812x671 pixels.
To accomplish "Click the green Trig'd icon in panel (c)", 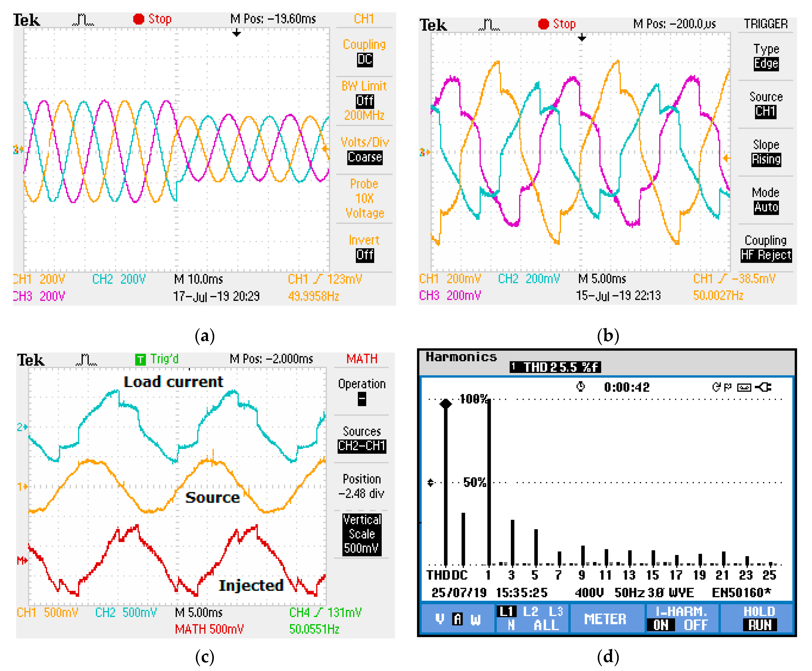I will [x=140, y=360].
